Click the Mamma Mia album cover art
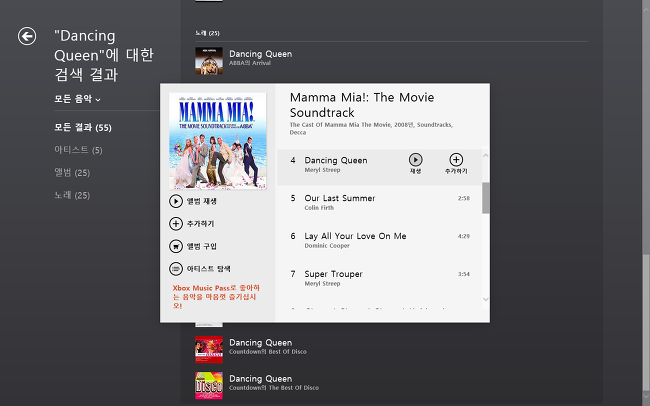The image size is (650, 406). 218,141
